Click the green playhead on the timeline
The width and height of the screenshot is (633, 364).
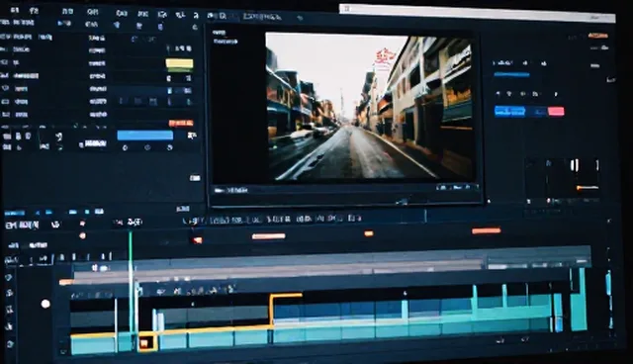[131, 283]
